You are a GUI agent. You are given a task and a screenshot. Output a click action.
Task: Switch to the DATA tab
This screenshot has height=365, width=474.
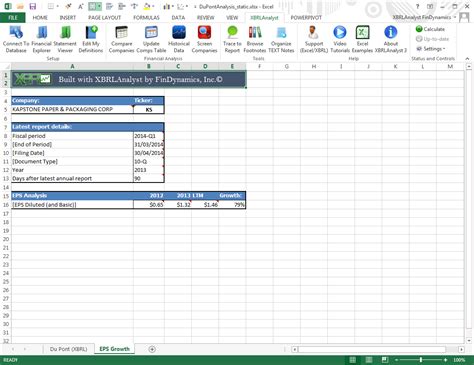(178, 18)
